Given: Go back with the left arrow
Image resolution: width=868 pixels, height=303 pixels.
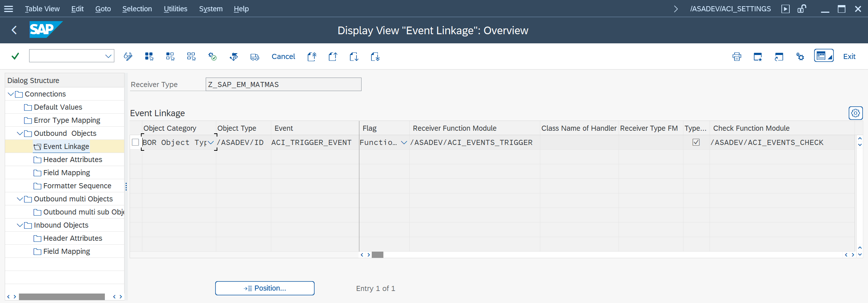Looking at the screenshot, I should coord(14,30).
